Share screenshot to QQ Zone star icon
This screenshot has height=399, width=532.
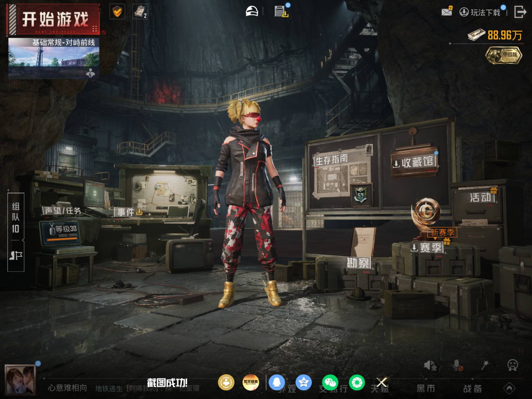point(304,382)
